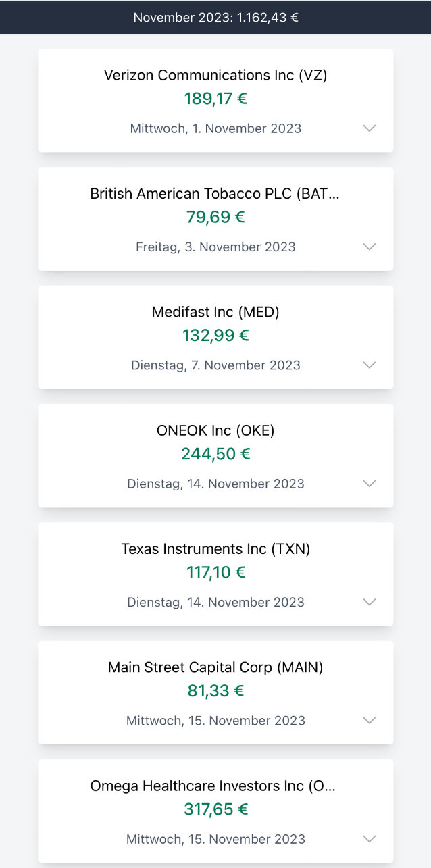Expand the Verizon Communications card chevron
Image resolution: width=431 pixels, height=868 pixels.
pos(369,128)
